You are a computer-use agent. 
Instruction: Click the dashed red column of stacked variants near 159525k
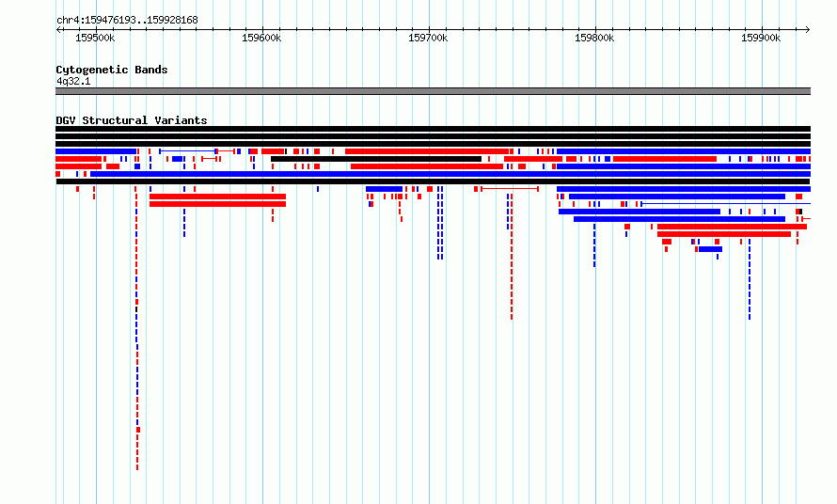(137, 328)
